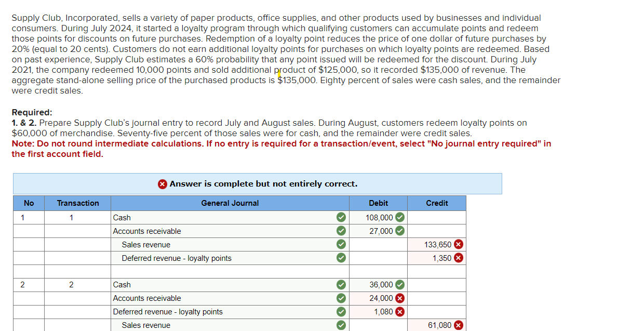Click the credit amount 61,080
Screen dimensions: 644x331
point(440,325)
